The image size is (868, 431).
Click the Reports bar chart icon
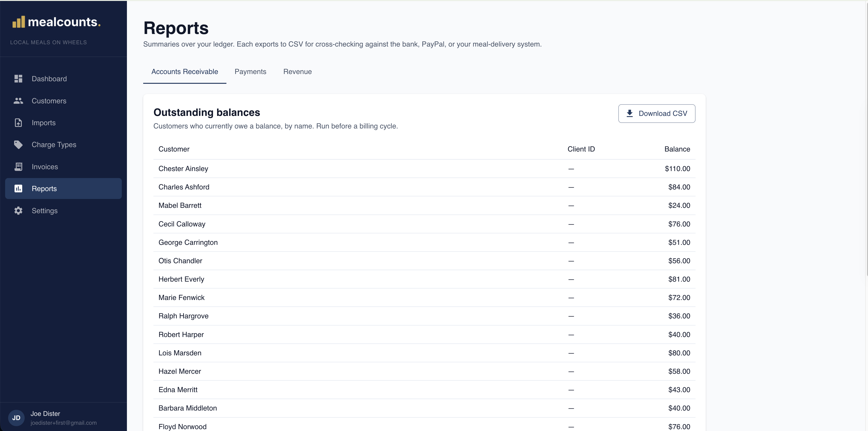click(x=18, y=189)
